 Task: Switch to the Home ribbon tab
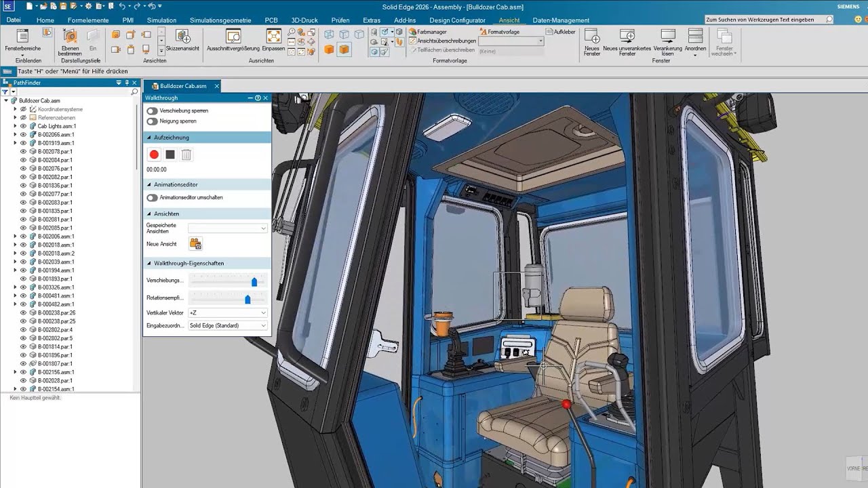[45, 20]
